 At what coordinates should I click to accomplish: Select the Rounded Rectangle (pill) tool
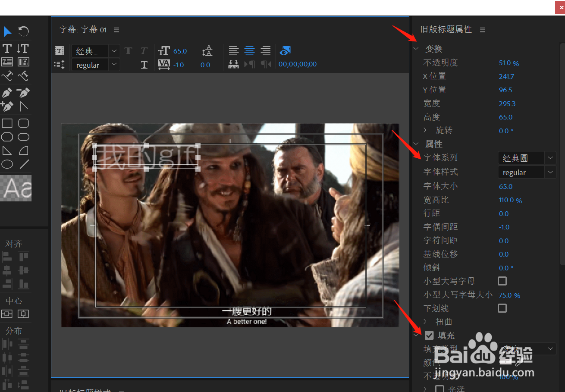coord(23,137)
